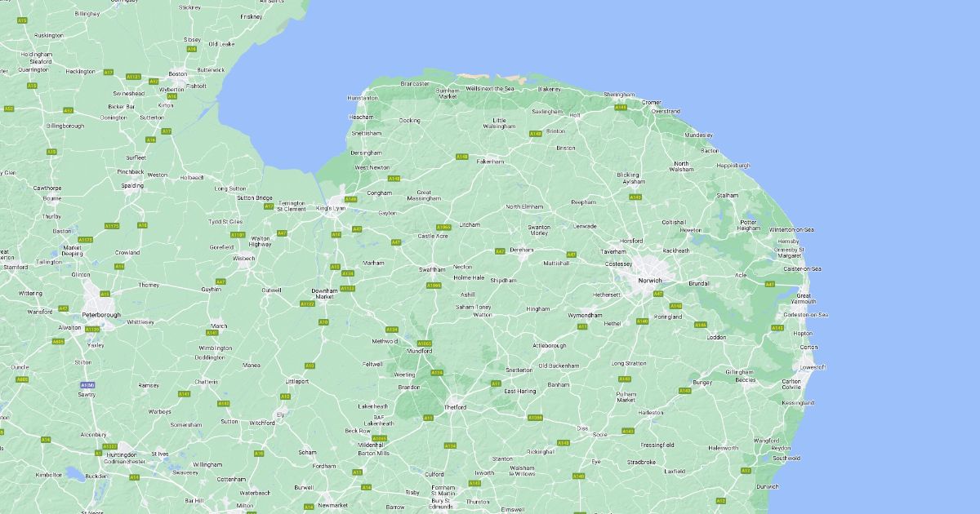The height and width of the screenshot is (514, 980).
Task: Select the Spalding town label
Action: pos(132,185)
